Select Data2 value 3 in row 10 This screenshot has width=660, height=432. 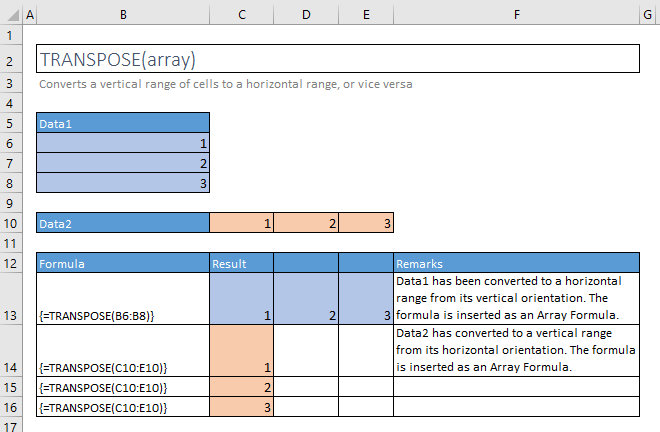point(366,223)
